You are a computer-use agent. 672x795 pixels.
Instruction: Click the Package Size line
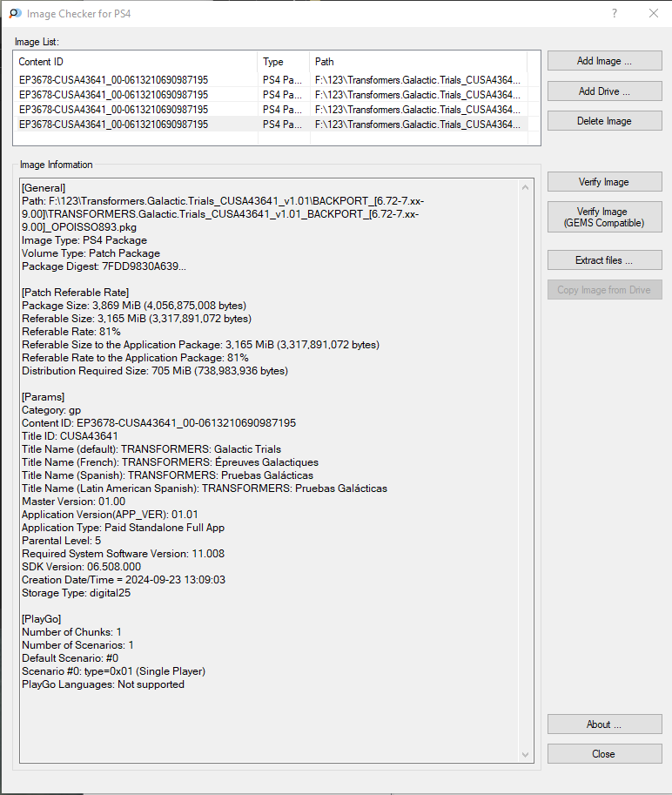tap(134, 306)
